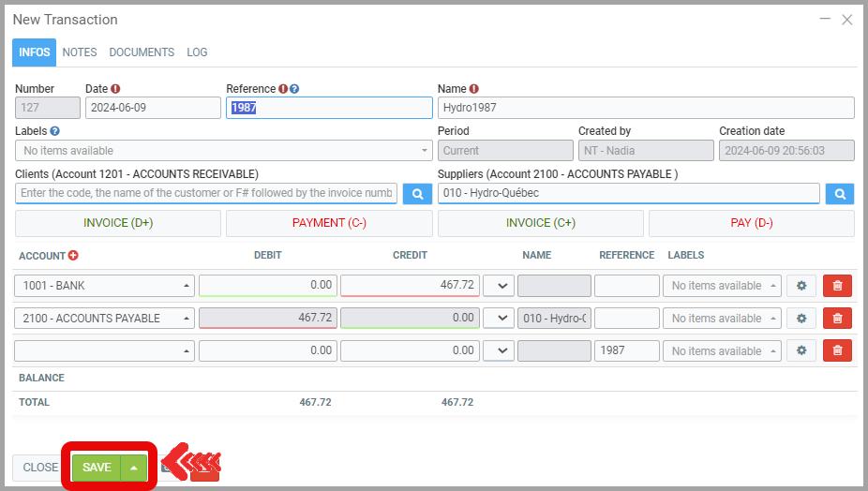Click the red plus icon beside ACCOUNT
868x491 pixels.
tap(73, 255)
